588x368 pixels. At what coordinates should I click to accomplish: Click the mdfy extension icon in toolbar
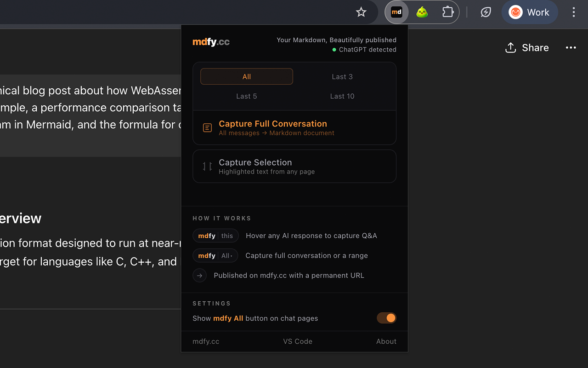click(x=396, y=12)
